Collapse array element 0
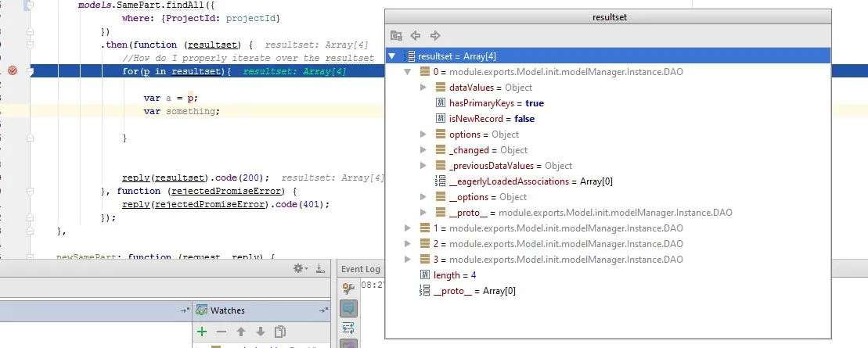The height and width of the screenshot is (348, 868). [x=408, y=72]
